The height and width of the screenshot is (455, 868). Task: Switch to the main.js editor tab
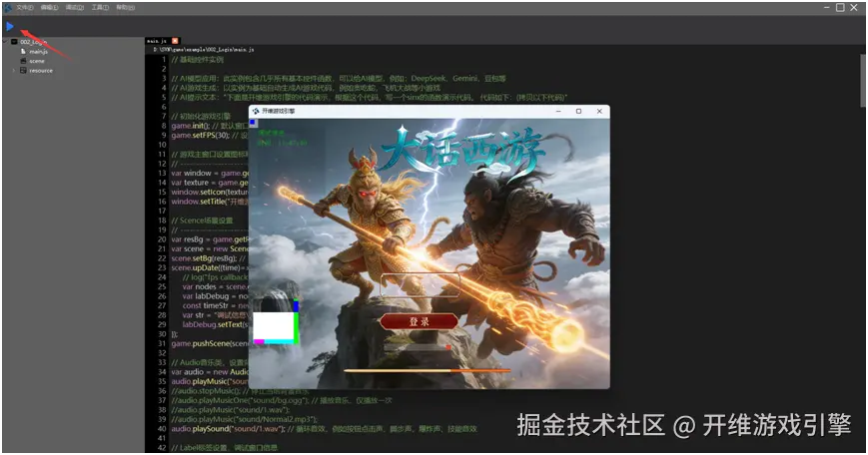pos(157,41)
